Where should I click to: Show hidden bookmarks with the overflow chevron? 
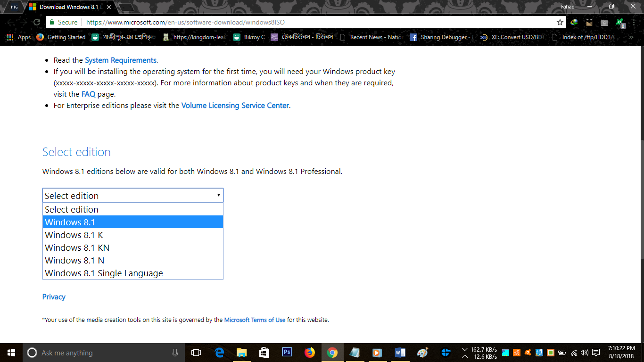pos(631,37)
